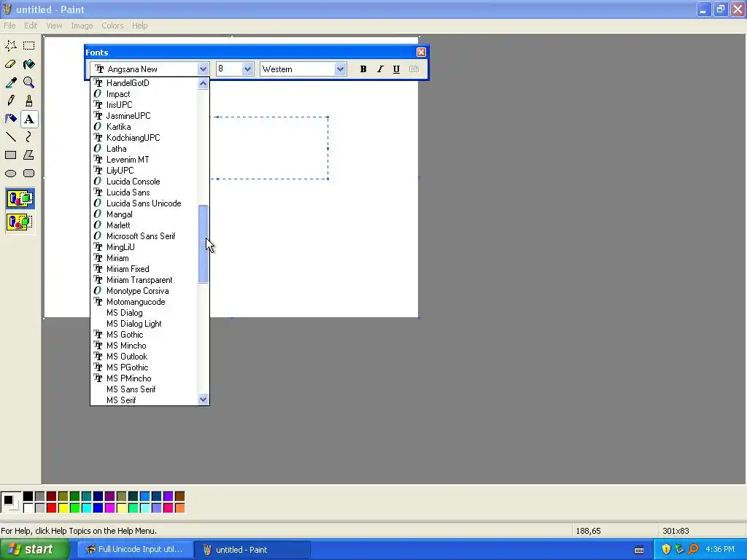Choose the MS Sans Serif font

point(144,389)
